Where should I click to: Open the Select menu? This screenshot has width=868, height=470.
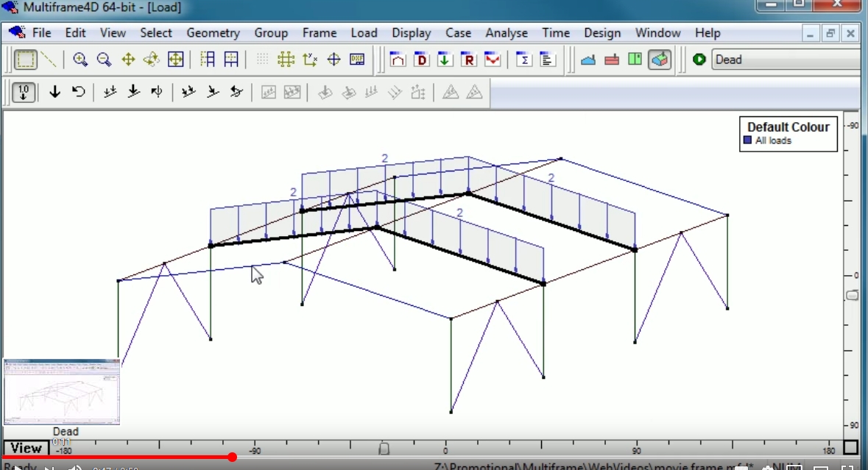pos(156,33)
